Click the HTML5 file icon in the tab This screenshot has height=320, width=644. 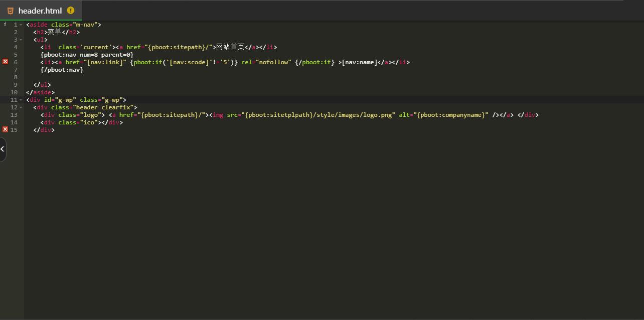(10, 11)
